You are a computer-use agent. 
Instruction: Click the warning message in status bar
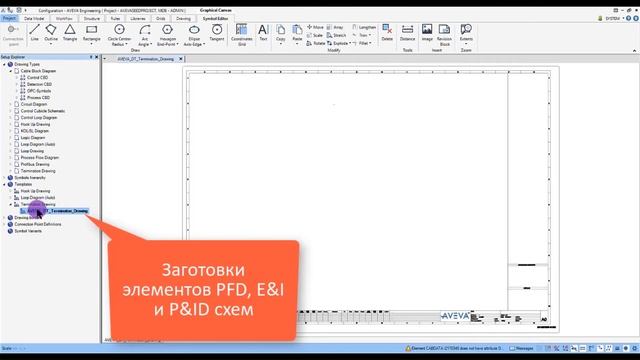tap(453, 348)
